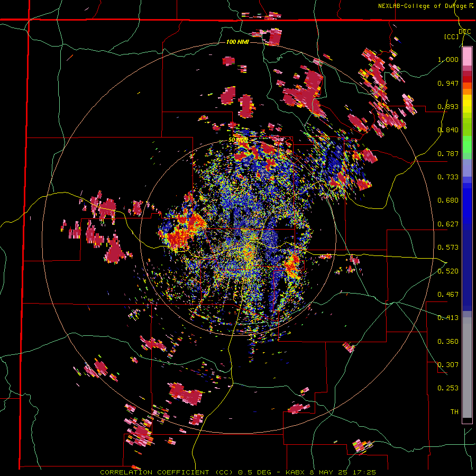Click the "0.840" legend value
Image resolution: width=476 pixels, height=476 pixels.
[448, 130]
